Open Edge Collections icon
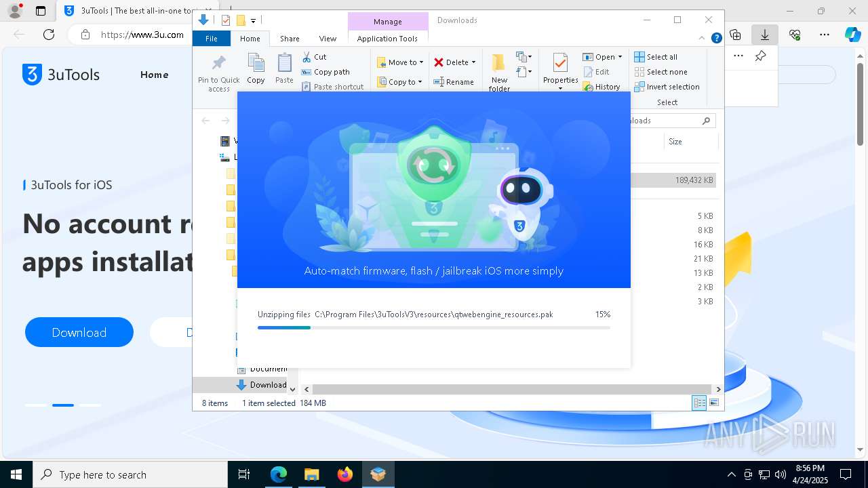 [x=736, y=35]
